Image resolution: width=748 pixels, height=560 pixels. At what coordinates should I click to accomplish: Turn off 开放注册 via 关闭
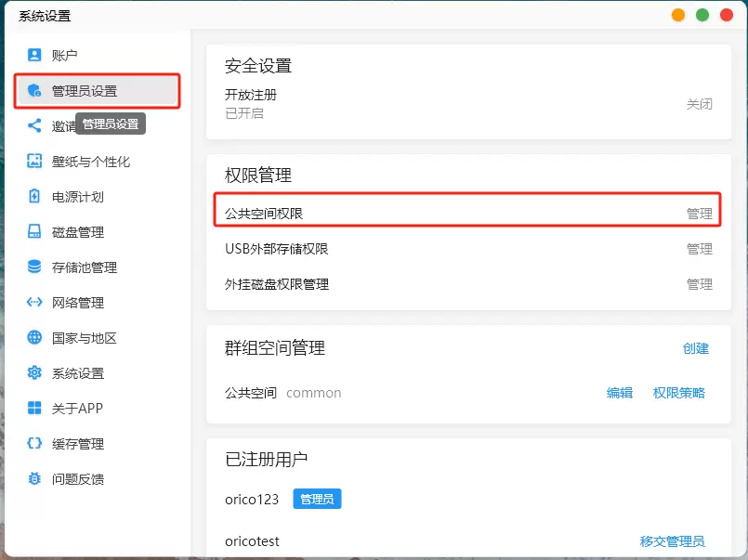pyautogui.click(x=700, y=104)
